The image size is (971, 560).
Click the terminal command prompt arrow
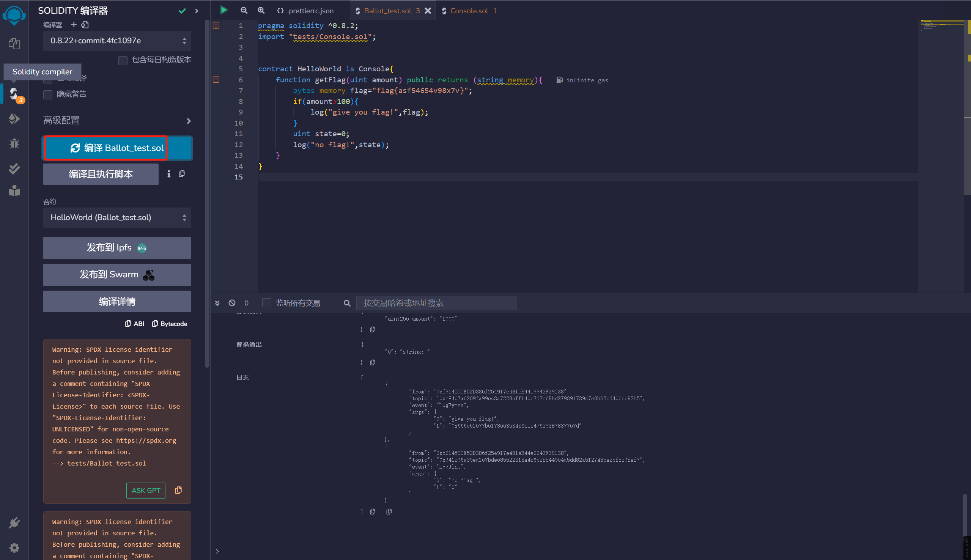217,551
